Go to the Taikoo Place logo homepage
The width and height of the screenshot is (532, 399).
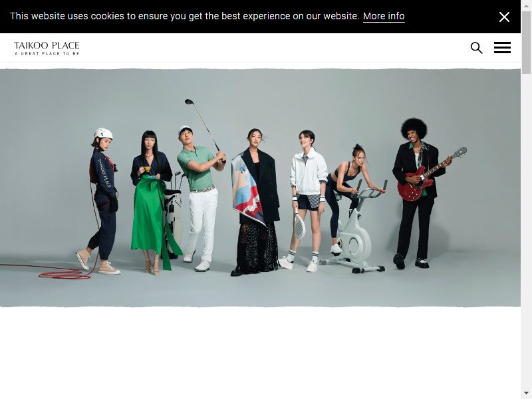coord(47,48)
